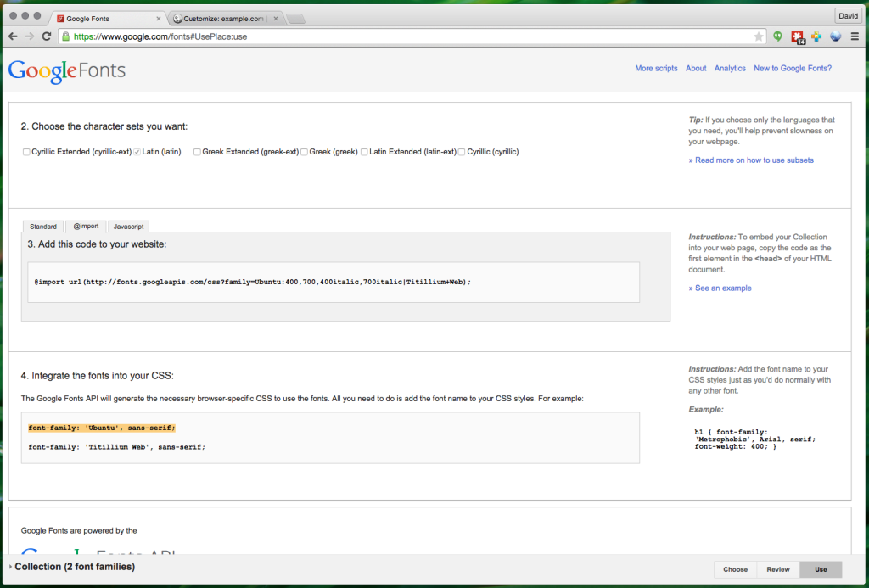
Task: Switch to the Customize: example.com tab
Action: point(226,19)
